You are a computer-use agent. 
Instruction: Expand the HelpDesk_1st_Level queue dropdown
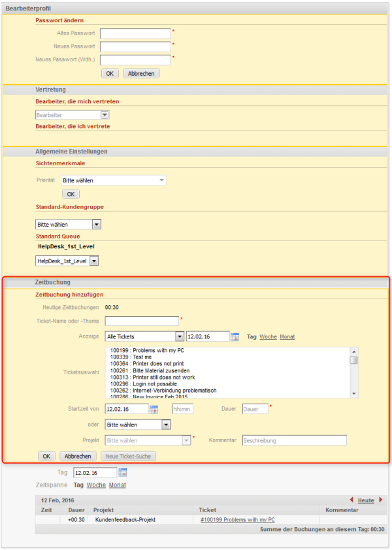[93, 261]
